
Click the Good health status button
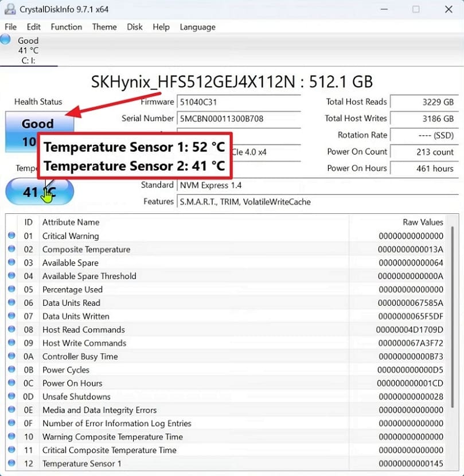coord(38,124)
